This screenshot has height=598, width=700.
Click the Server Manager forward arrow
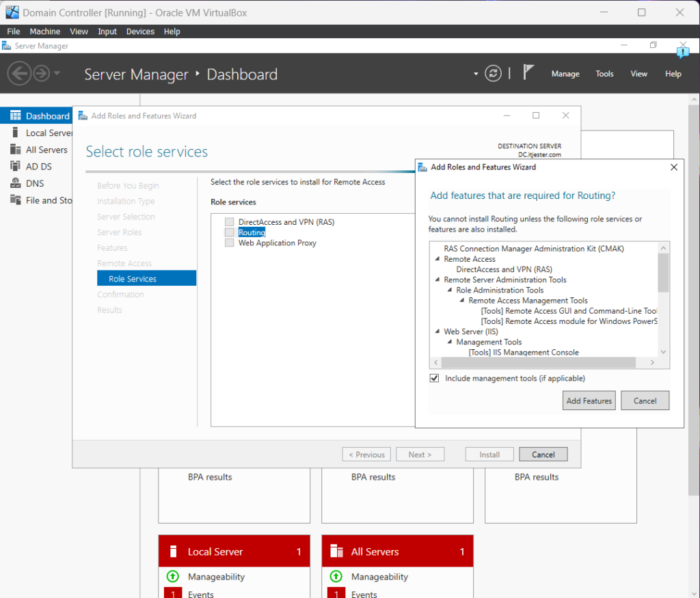42,73
